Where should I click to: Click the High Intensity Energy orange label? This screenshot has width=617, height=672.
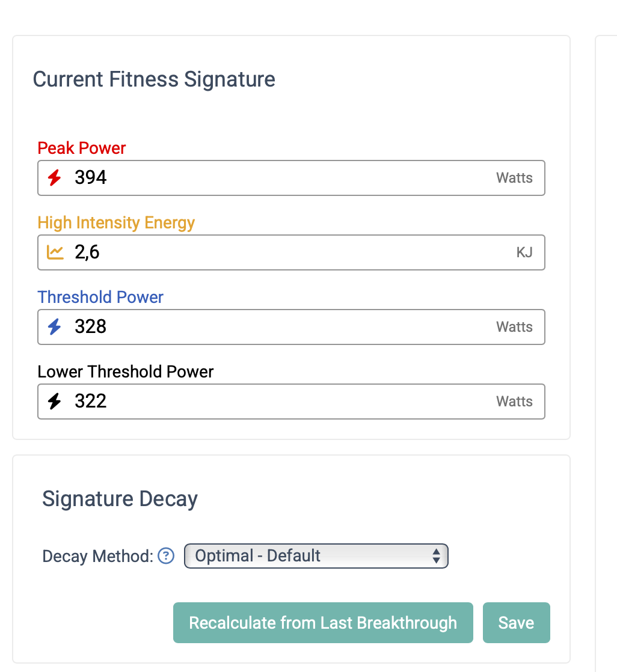pos(116,223)
